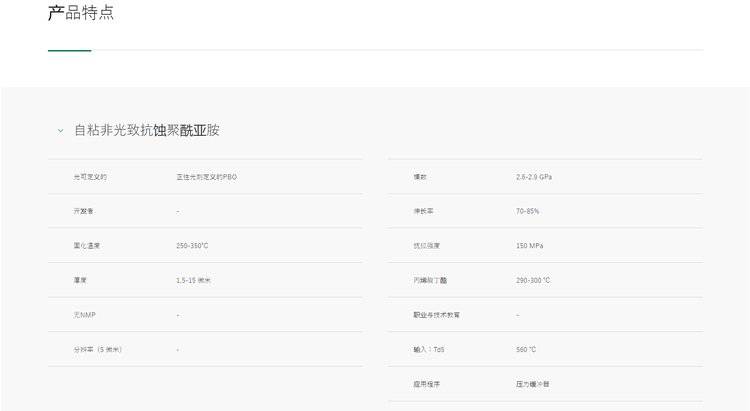Collapse the 自粘非光致抗蚀聚酰亚胺 section chevron
The height and width of the screenshot is (411, 750).
[60, 131]
